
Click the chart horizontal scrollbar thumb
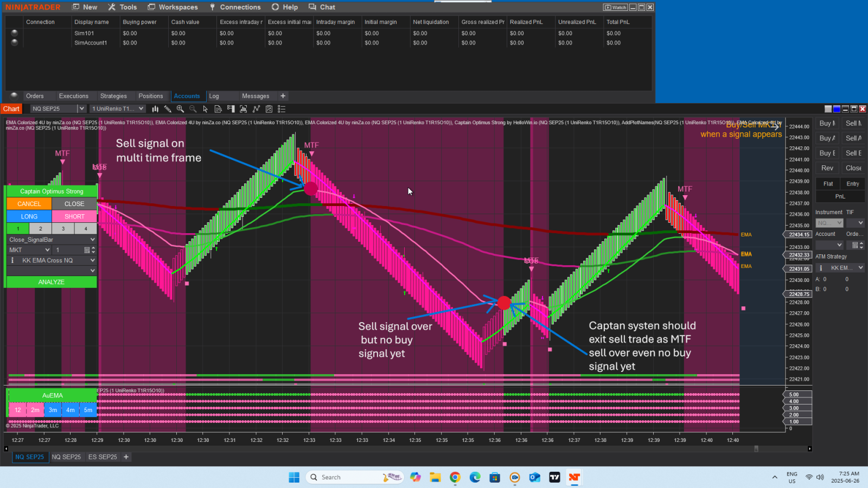(756, 448)
